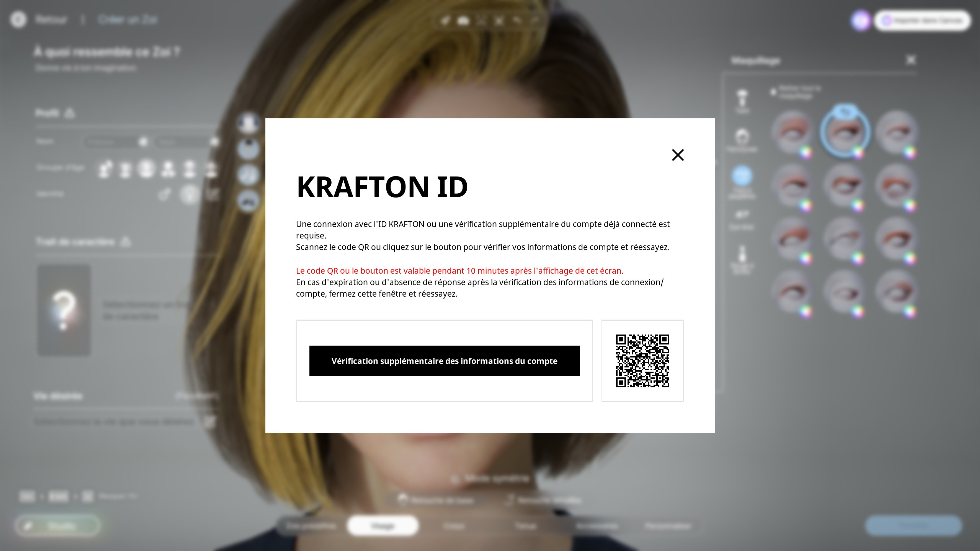Image resolution: width=980 pixels, height=551 pixels.
Task: Choose the selected circled age group icon
Action: [x=146, y=169]
